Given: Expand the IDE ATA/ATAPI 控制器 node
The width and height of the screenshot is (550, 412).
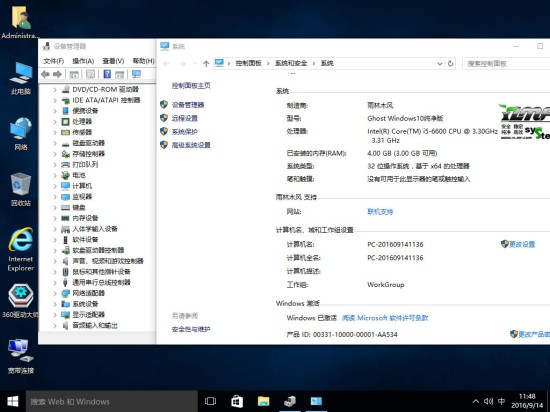Looking at the screenshot, I should click(55, 100).
